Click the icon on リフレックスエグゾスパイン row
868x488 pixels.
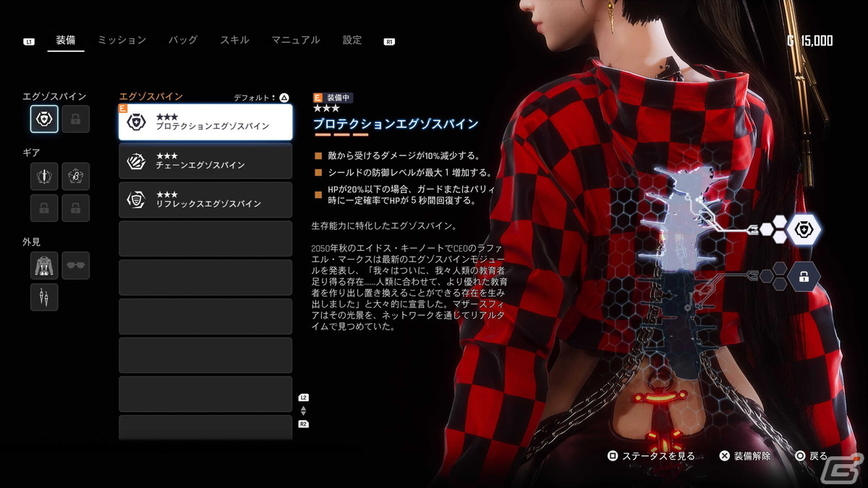coord(136,200)
